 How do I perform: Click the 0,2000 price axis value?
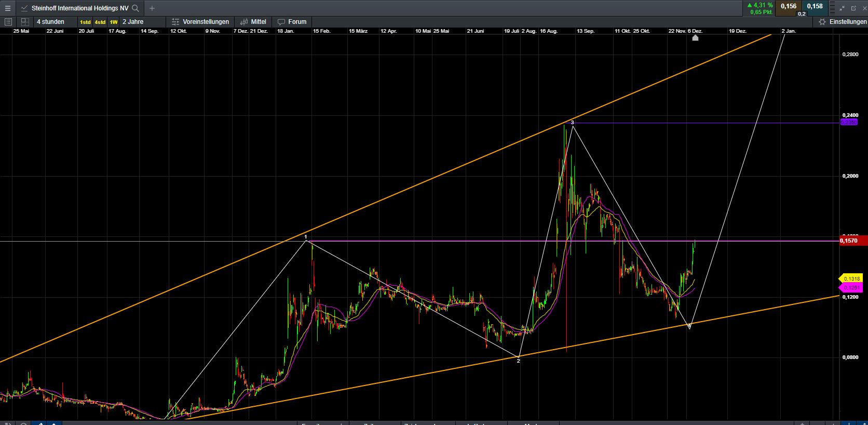point(850,176)
